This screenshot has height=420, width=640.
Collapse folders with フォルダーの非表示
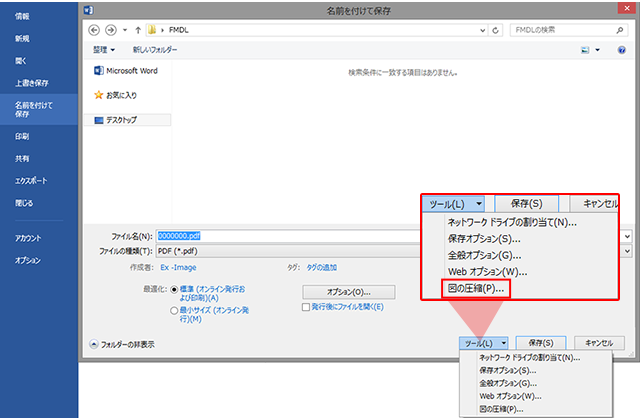coord(123,344)
